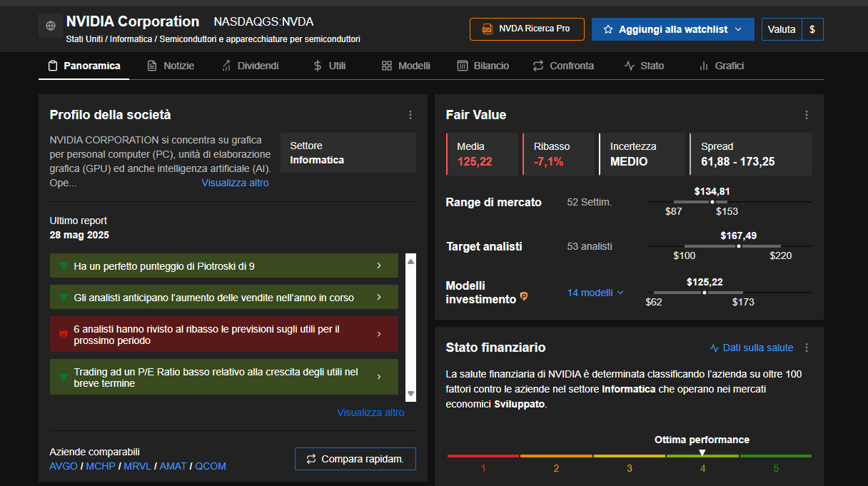Open the Fair Value three-dot menu
The height and width of the screenshot is (486, 868).
pos(807,115)
